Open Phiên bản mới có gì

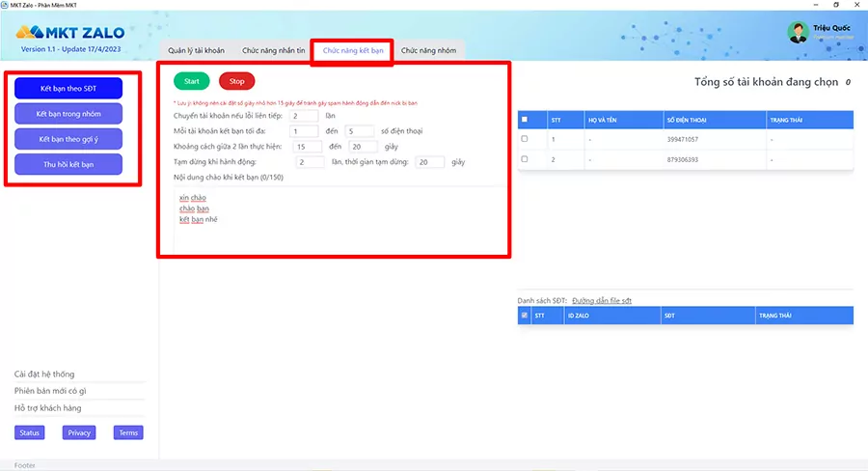coord(50,391)
